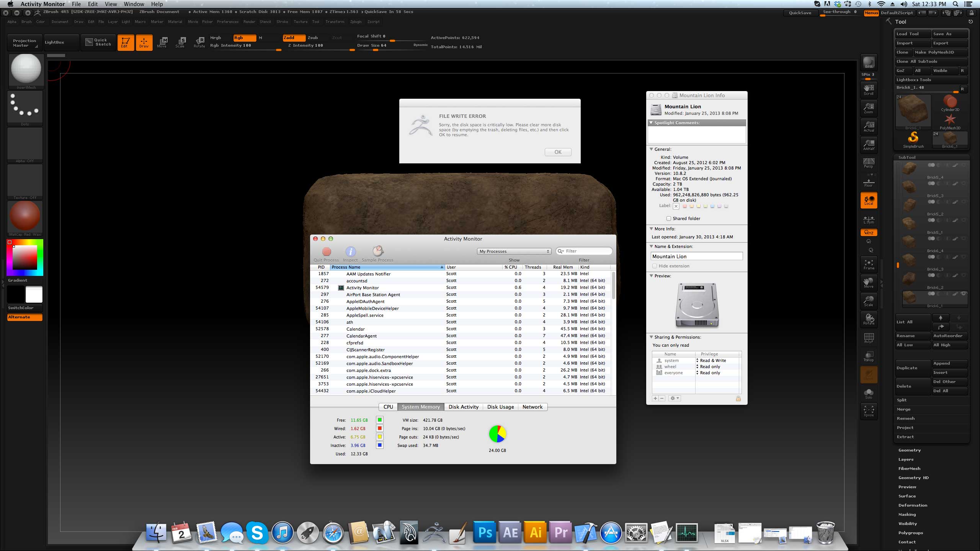Open the Dots stroke selector

(25, 108)
